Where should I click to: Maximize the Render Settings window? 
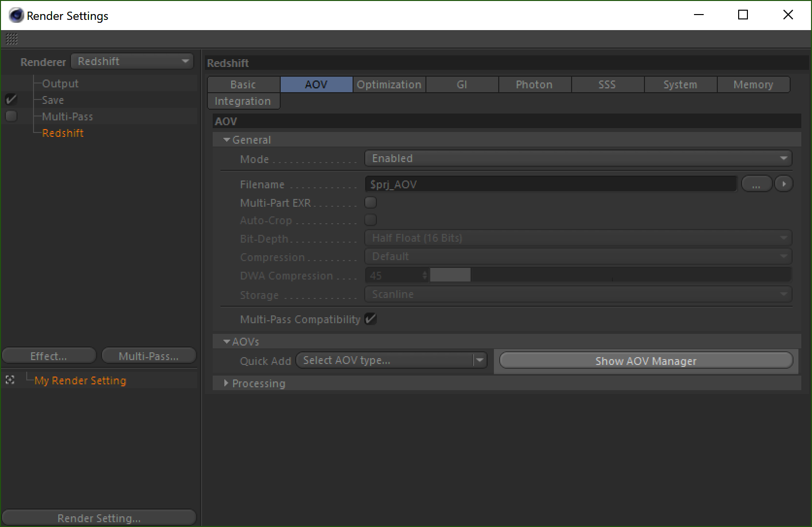point(743,15)
